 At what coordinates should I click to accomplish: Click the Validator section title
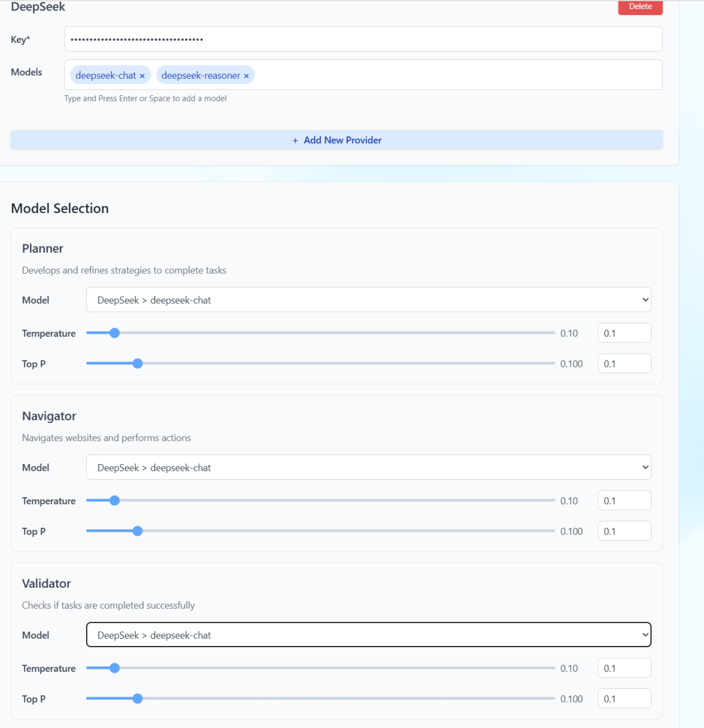pyautogui.click(x=46, y=583)
